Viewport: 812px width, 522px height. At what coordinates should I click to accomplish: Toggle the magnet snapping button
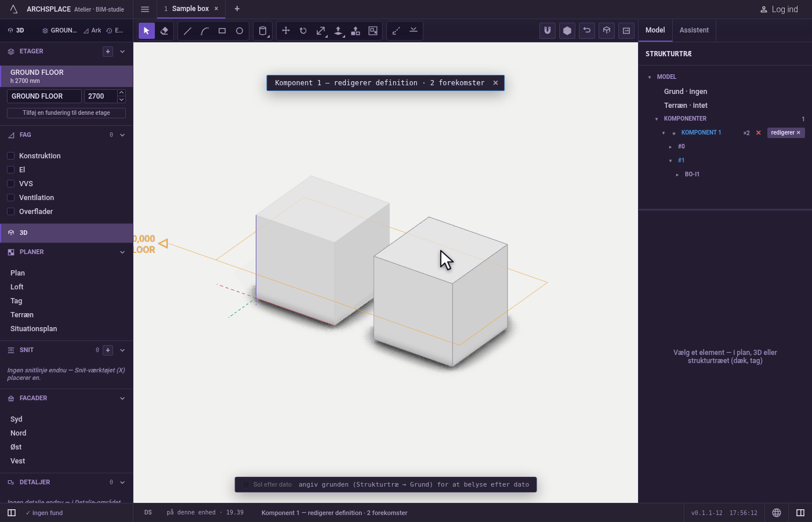point(548,31)
